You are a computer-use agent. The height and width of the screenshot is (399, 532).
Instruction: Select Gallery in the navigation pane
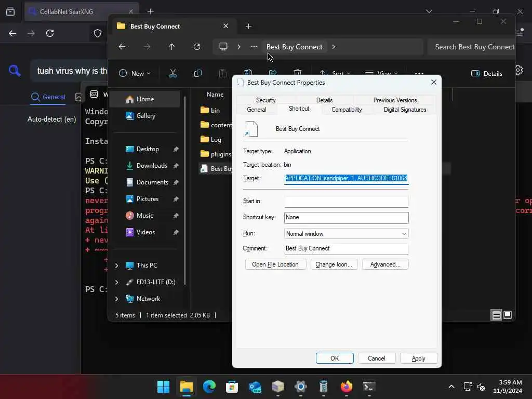pos(146,116)
